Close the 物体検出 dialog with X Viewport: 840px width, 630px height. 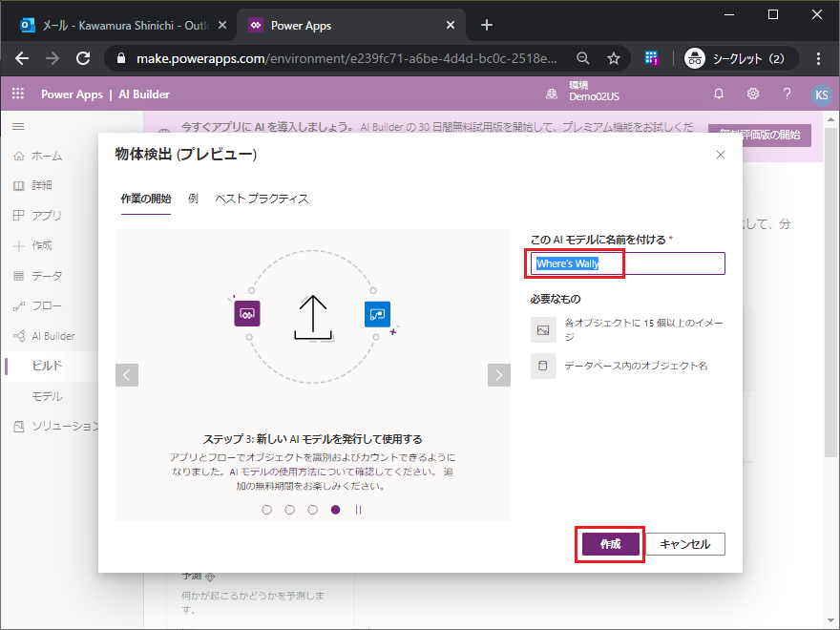click(721, 155)
